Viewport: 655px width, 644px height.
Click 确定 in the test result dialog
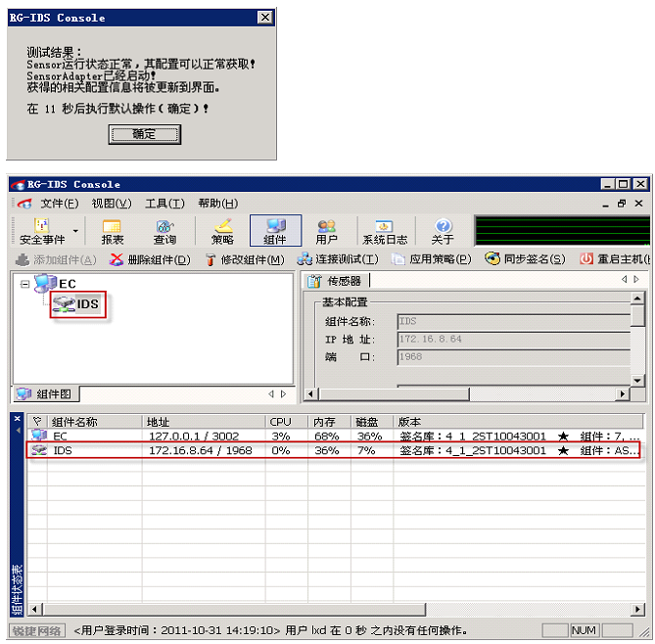point(145,134)
